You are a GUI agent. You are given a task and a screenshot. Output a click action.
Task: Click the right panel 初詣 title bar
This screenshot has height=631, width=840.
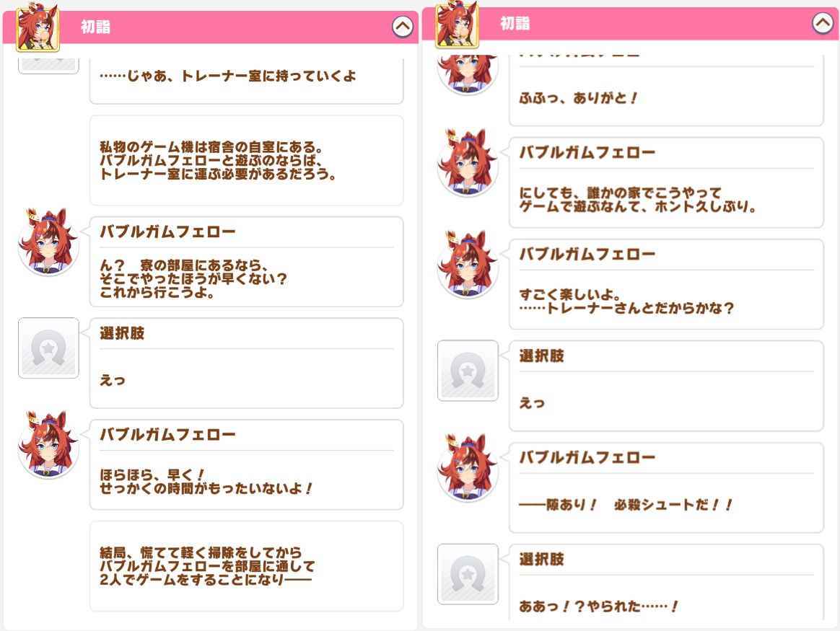point(631,24)
